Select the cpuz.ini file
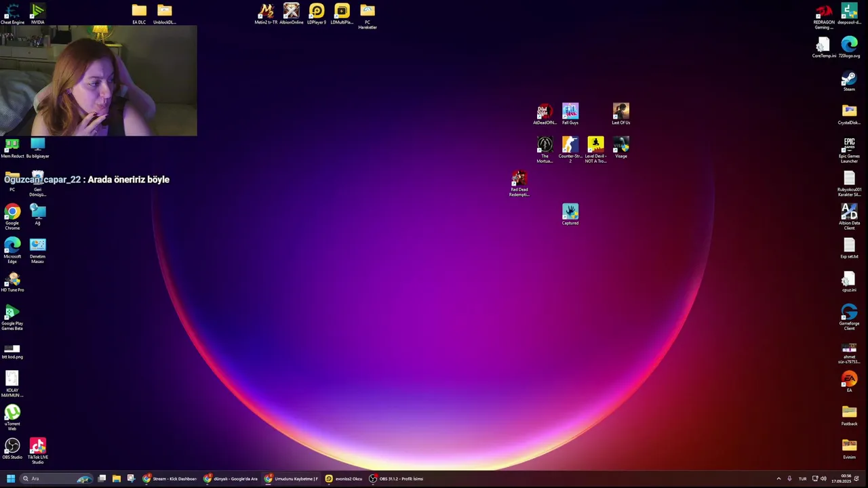 849,281
